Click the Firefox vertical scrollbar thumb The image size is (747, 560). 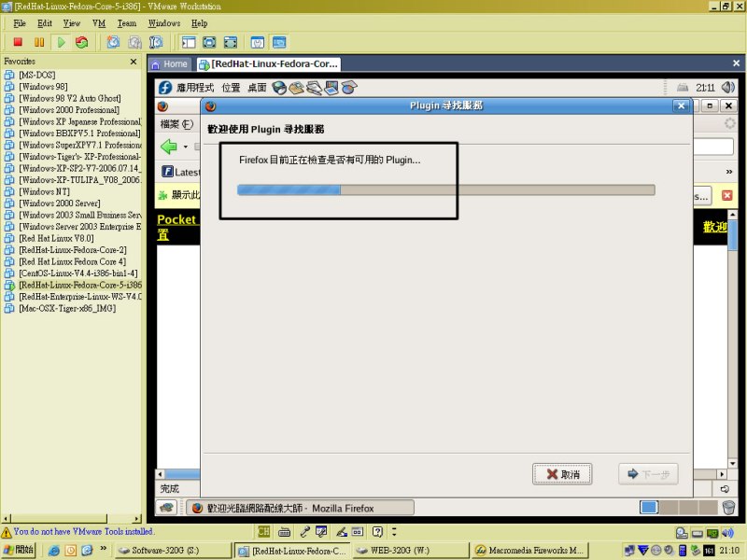click(x=733, y=233)
